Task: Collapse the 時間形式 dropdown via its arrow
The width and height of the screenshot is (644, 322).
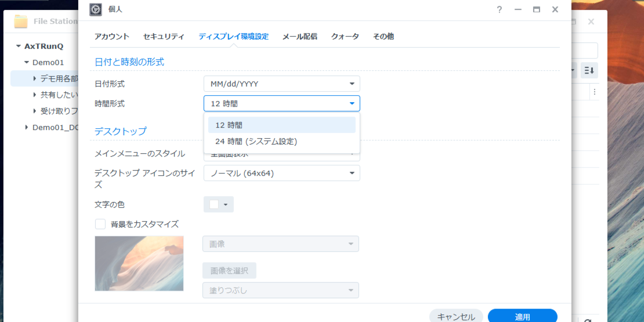Action: tap(352, 104)
